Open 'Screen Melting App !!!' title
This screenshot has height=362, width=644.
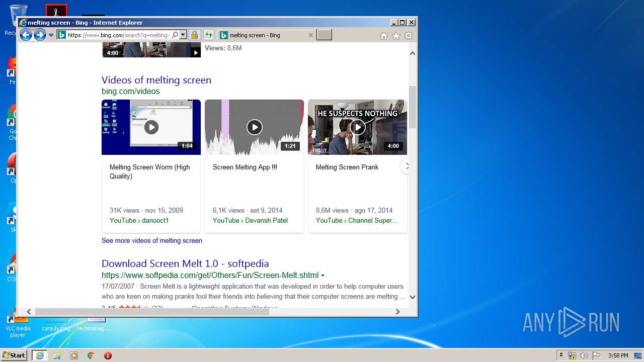(245, 167)
